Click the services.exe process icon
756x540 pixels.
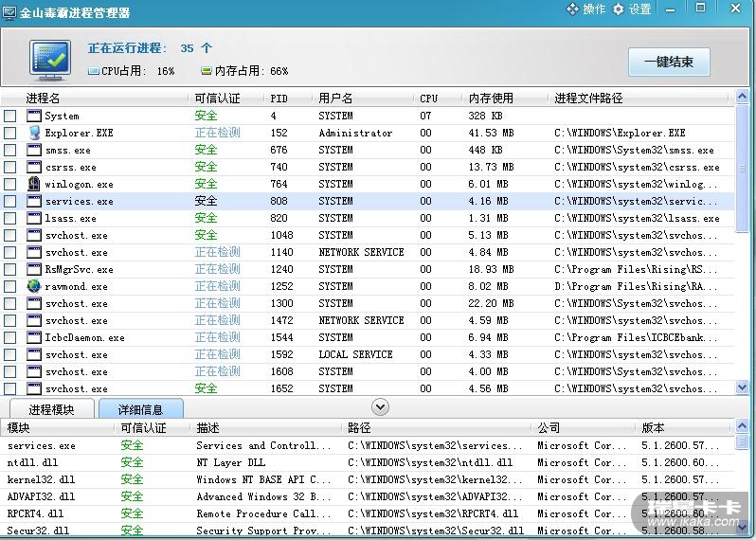click(34, 201)
